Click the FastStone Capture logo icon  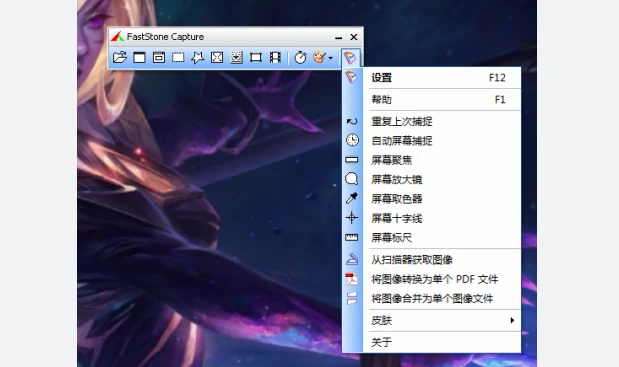pos(117,36)
